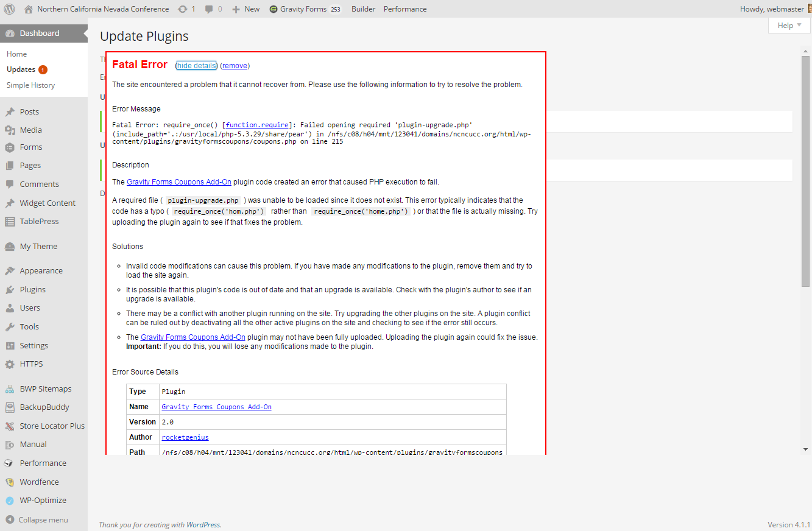Click the Fatal Error heading
The width and height of the screenshot is (812, 531).
tap(139, 65)
